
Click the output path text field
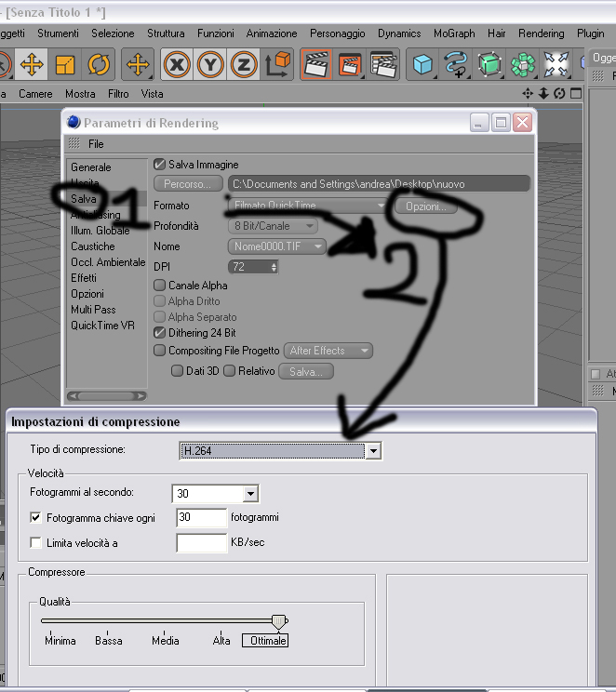coord(379,184)
